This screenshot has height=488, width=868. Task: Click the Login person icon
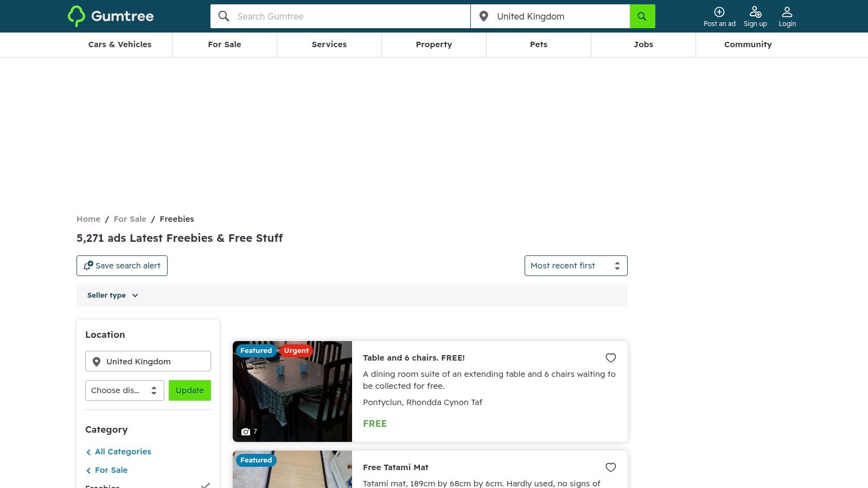(787, 11)
